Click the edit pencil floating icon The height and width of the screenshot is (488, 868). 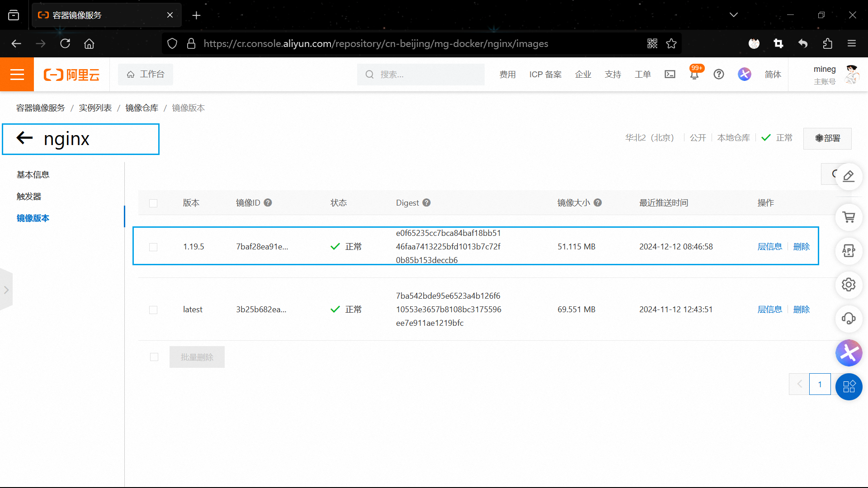849,176
